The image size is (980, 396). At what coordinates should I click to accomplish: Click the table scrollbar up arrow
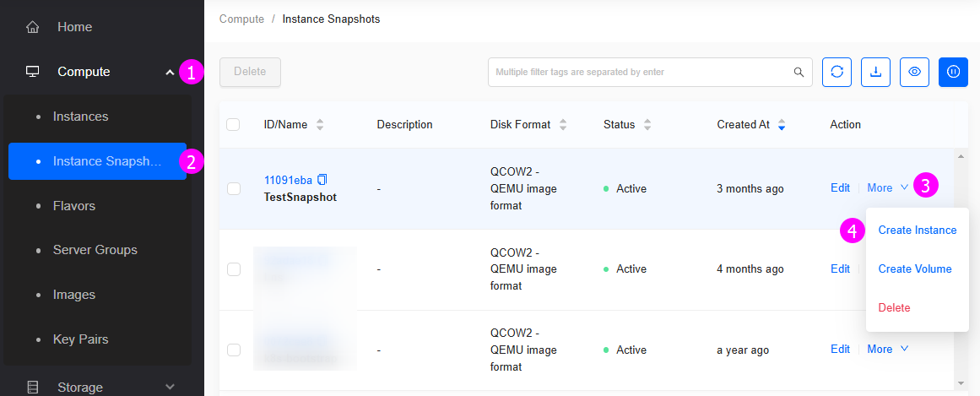[961, 155]
